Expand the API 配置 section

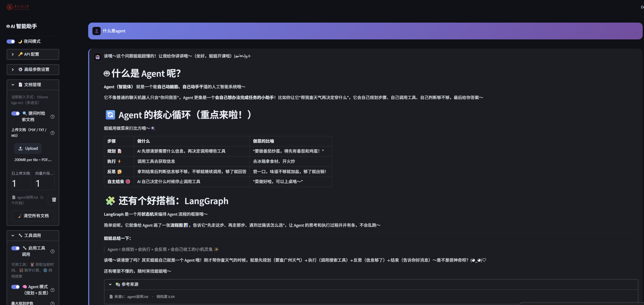tap(33, 54)
